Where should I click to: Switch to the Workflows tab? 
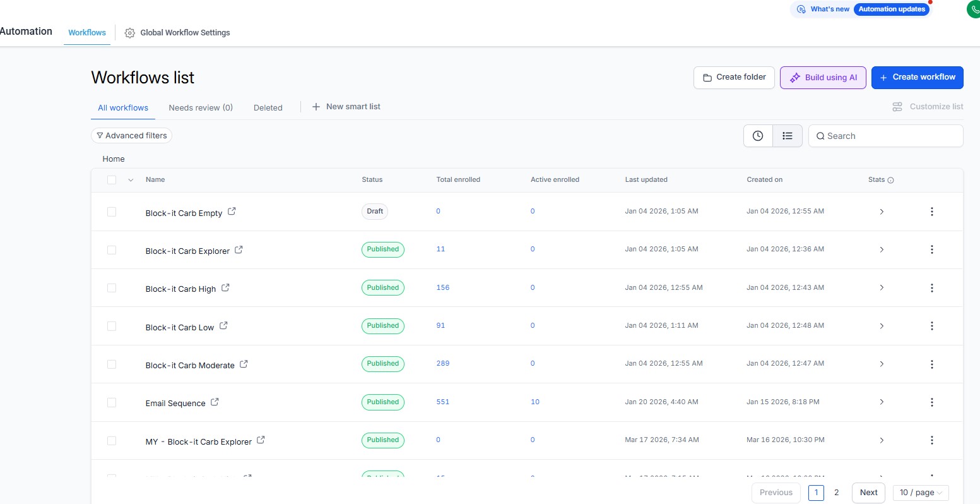(87, 33)
